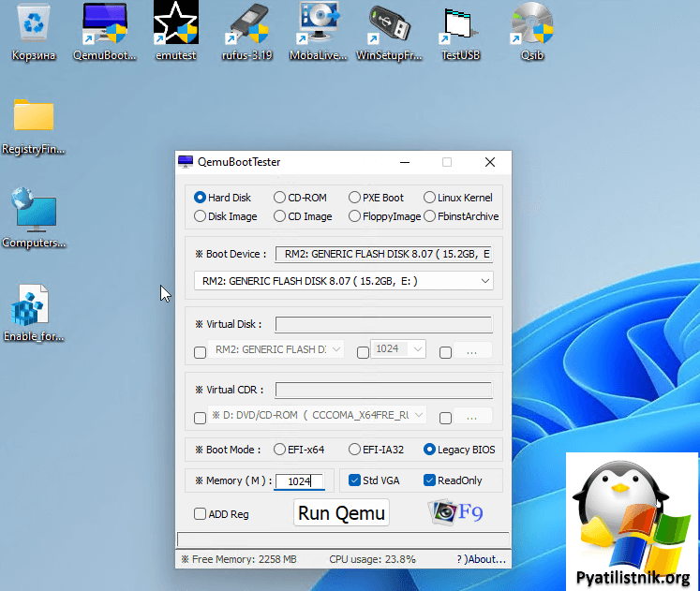
Task: Click the Memory (M) input field
Action: [299, 481]
